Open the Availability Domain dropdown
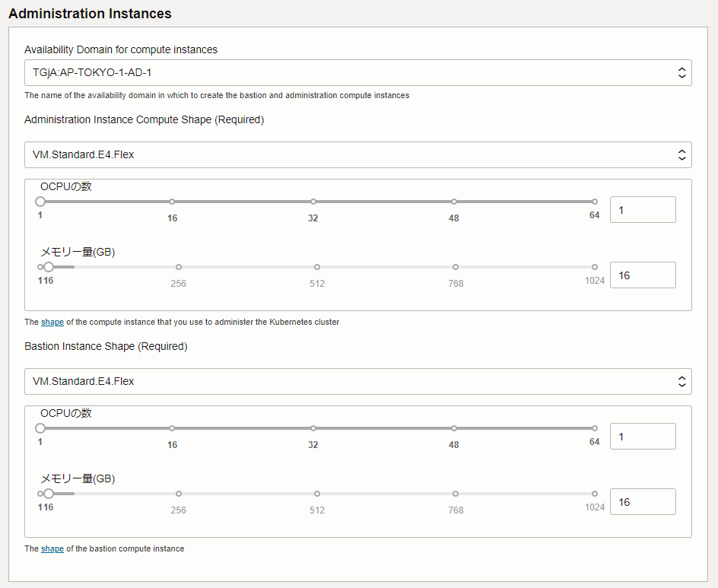718x588 pixels. click(x=357, y=73)
